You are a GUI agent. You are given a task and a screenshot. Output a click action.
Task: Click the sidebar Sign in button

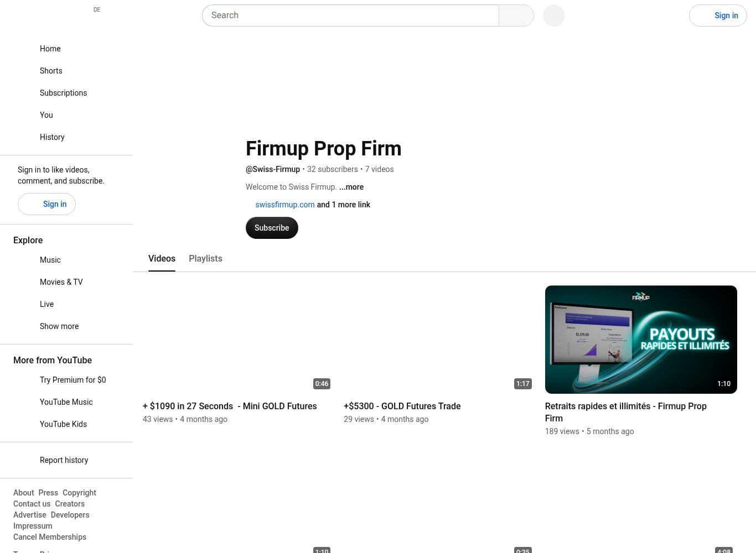(x=46, y=204)
